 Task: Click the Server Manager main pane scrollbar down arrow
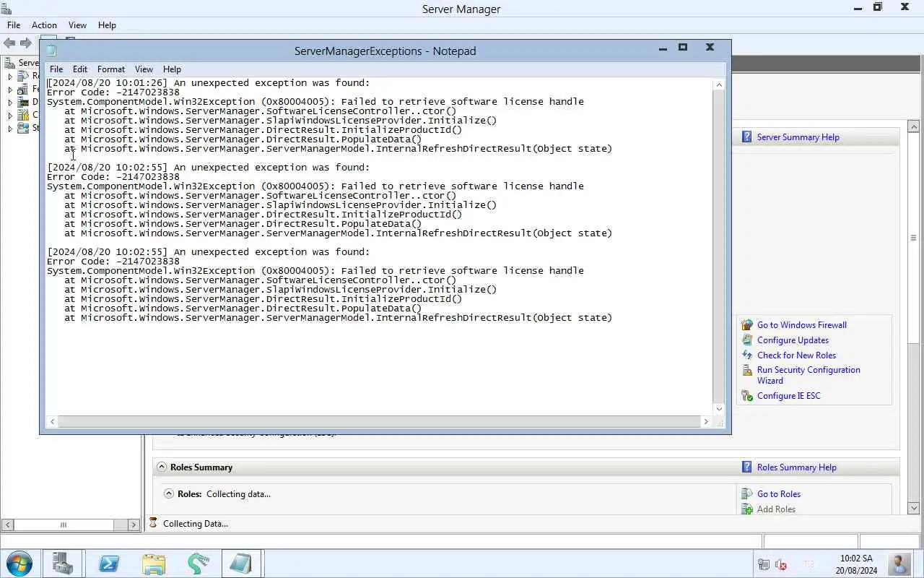(x=913, y=508)
